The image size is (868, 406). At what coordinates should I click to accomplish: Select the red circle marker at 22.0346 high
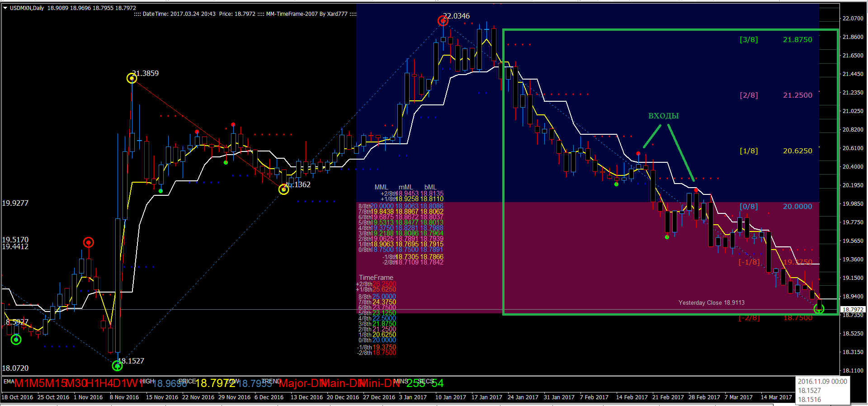click(x=443, y=21)
